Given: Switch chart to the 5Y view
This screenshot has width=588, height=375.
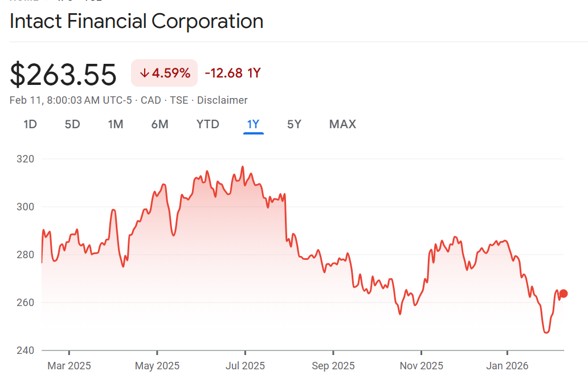Looking at the screenshot, I should [x=294, y=124].
